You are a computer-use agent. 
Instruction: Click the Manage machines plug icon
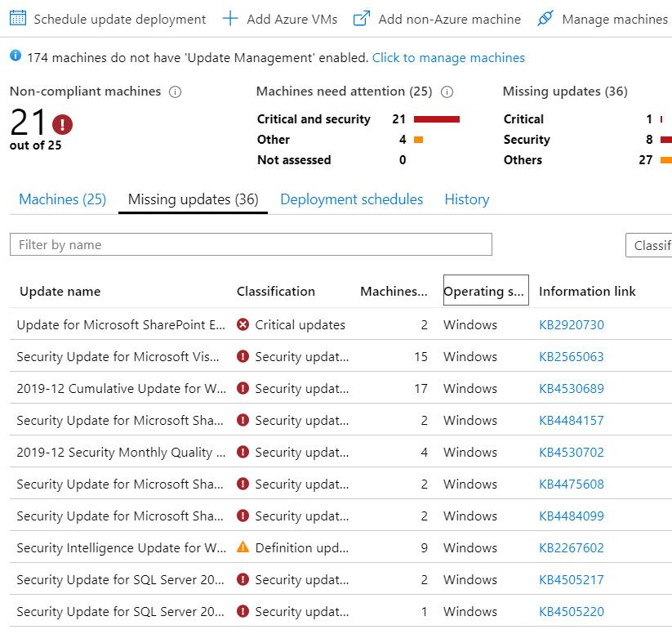(x=545, y=18)
